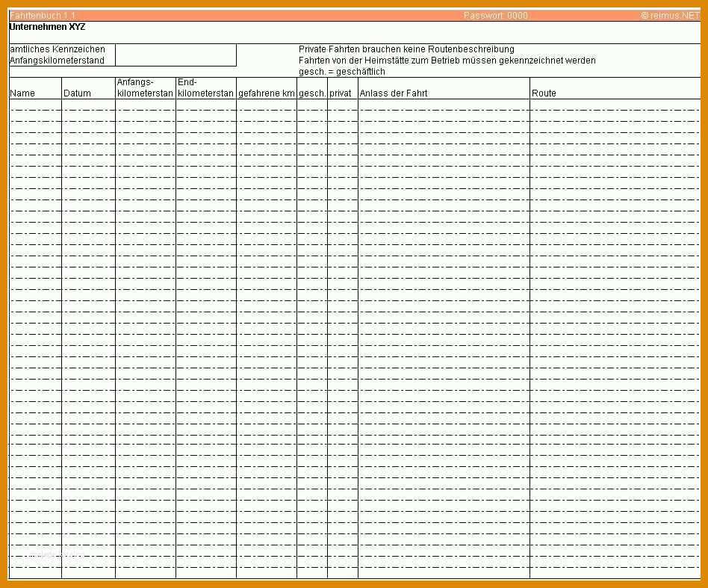This screenshot has width=708, height=588.
Task: Select the End-kilometerstand column header
Action: click(x=206, y=88)
